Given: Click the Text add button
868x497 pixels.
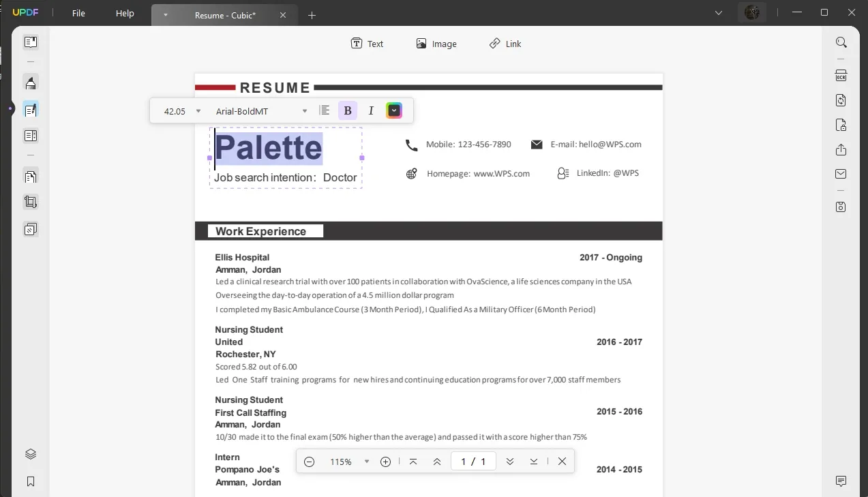Looking at the screenshot, I should pos(367,44).
